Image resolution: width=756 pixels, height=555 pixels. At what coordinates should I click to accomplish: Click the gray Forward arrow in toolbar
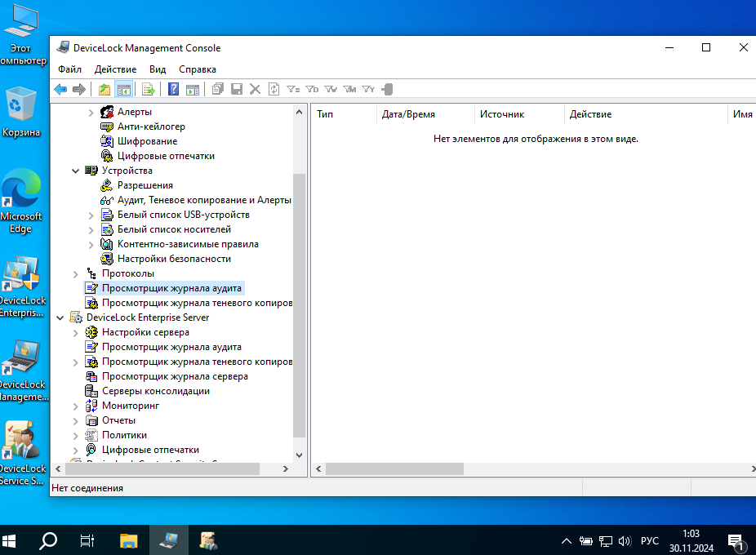(x=79, y=89)
